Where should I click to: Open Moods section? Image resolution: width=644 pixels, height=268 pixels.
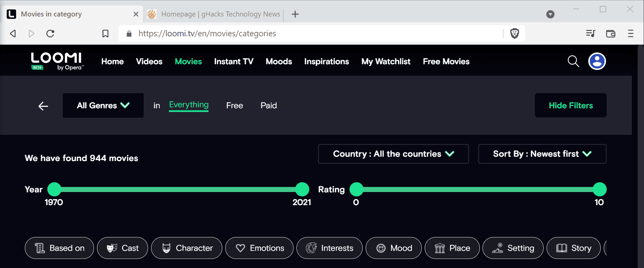click(279, 61)
